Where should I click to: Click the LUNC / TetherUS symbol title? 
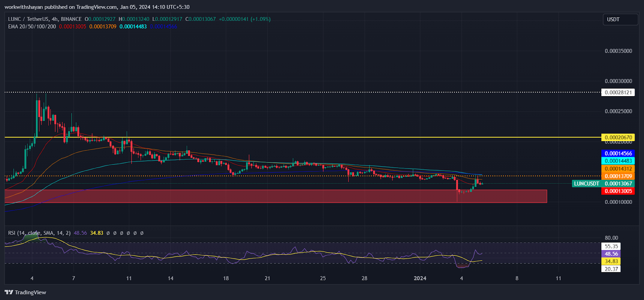coord(45,19)
